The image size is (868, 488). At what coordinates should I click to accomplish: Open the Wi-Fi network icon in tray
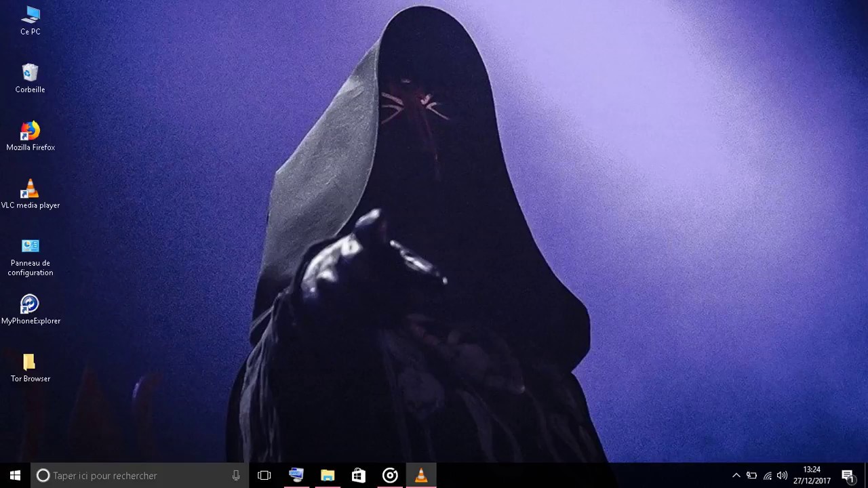(768, 476)
